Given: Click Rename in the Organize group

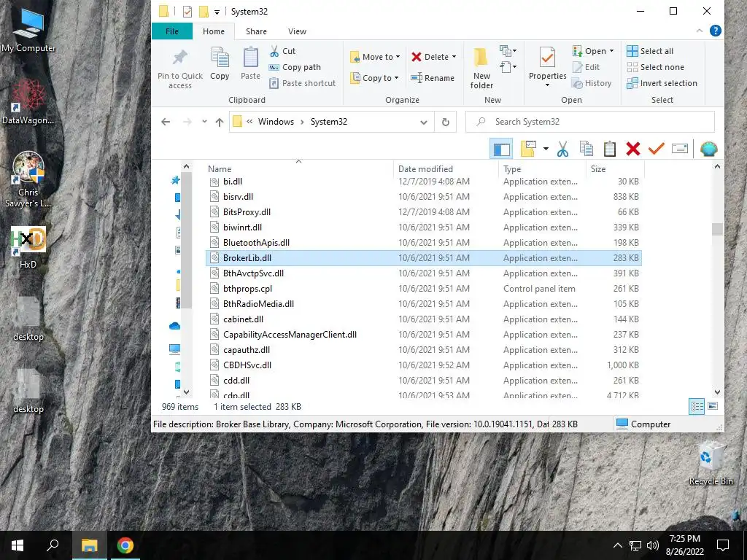Looking at the screenshot, I should pyautogui.click(x=433, y=78).
